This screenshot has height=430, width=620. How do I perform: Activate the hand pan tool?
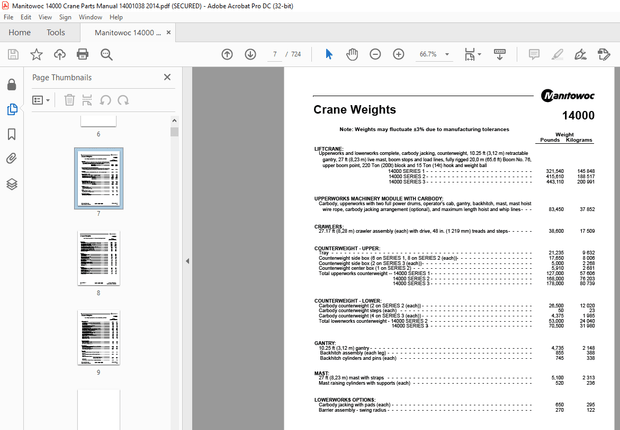click(x=352, y=54)
